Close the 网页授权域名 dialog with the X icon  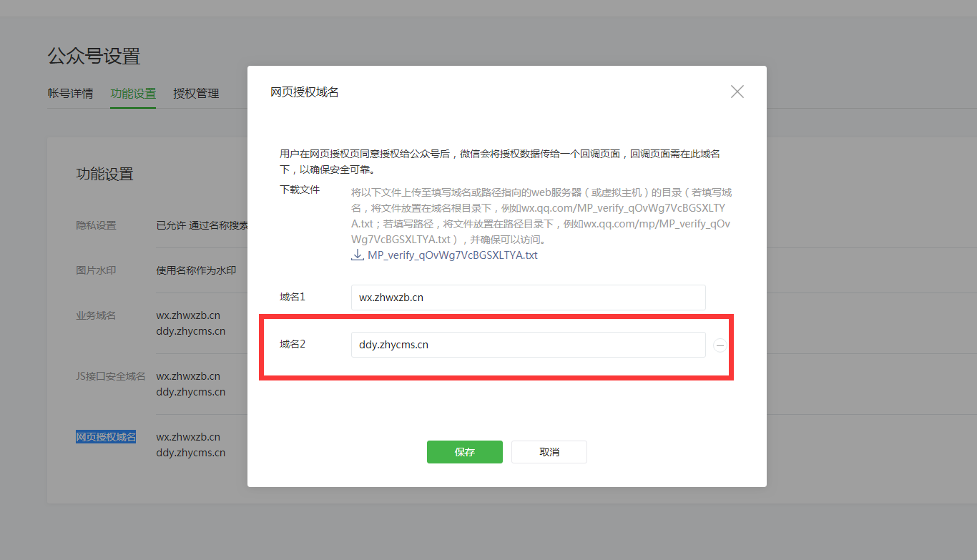click(x=737, y=92)
